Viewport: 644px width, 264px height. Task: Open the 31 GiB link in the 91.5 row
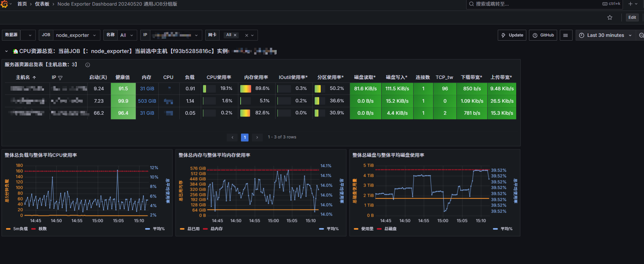click(x=147, y=89)
